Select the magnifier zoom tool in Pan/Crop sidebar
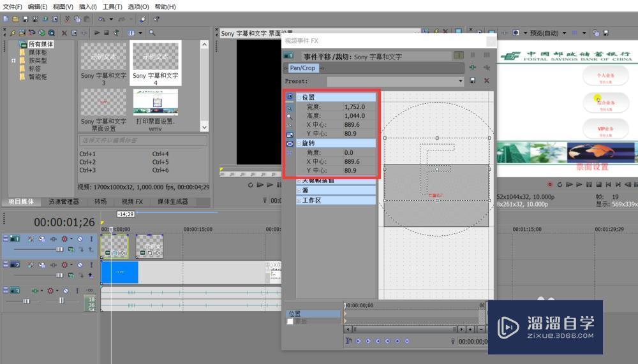The width and height of the screenshot is (638, 364). 290,117
